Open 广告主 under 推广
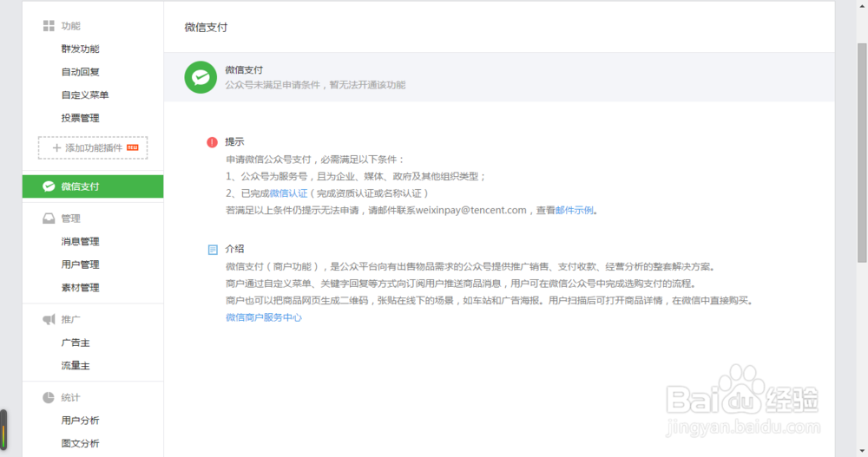 click(x=76, y=343)
